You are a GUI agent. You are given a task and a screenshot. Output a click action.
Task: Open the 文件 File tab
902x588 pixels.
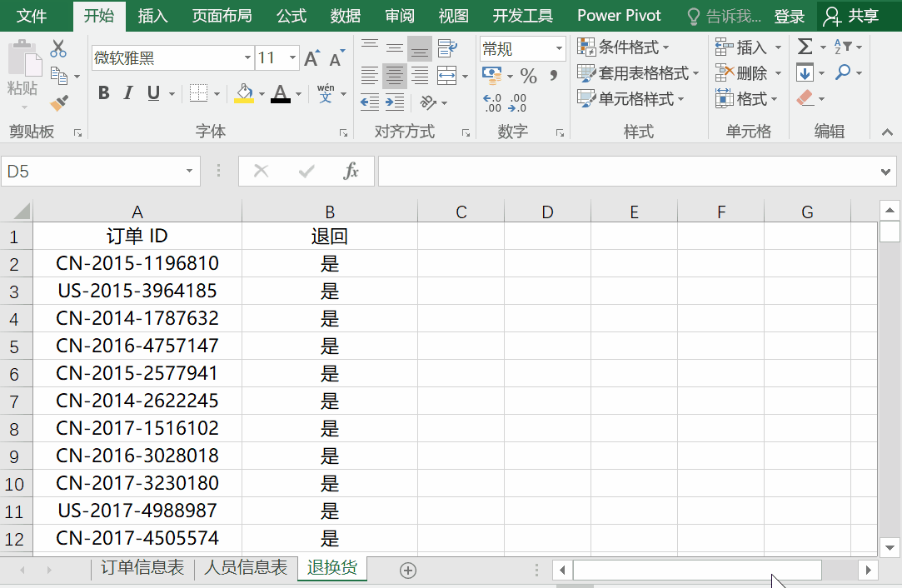tap(32, 16)
